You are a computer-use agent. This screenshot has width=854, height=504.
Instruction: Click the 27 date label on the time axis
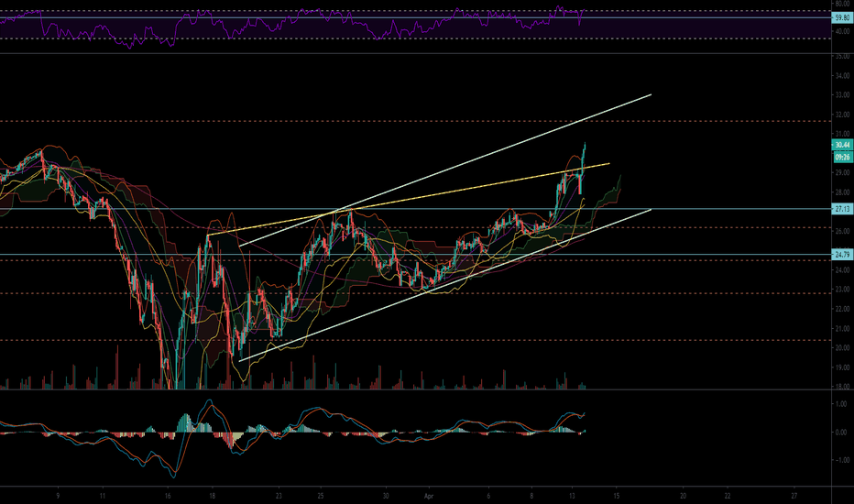click(x=794, y=497)
